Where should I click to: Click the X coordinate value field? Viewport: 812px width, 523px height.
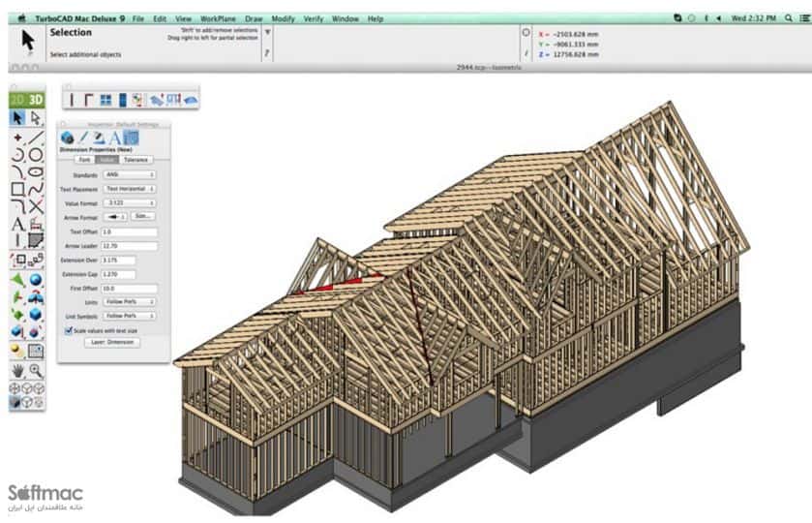click(x=575, y=34)
